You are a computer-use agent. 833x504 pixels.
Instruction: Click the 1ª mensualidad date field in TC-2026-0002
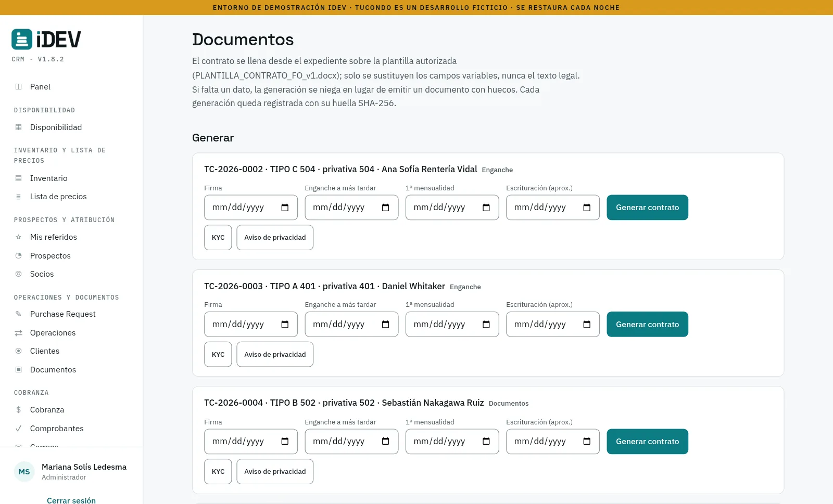(x=452, y=208)
